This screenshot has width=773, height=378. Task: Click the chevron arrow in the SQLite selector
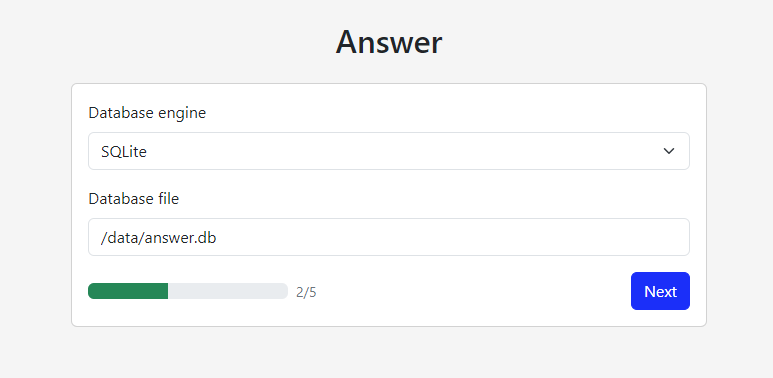(x=668, y=151)
